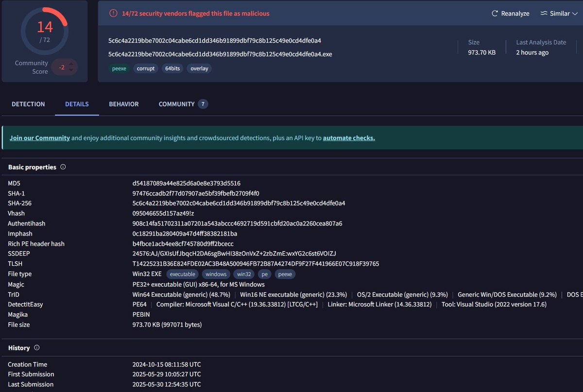Click First Submission 2025-05-29 10:05:27 UTC
Viewport: 583px width, 392px height.
167,374
